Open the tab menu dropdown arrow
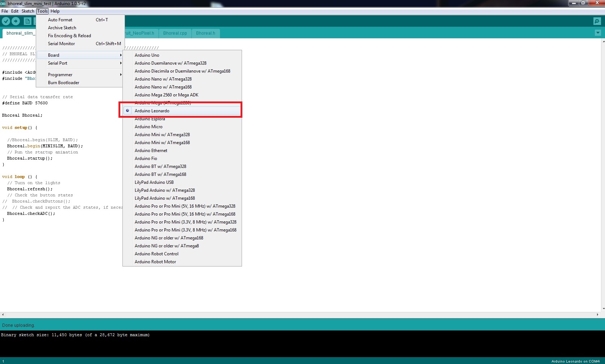 coord(598,33)
